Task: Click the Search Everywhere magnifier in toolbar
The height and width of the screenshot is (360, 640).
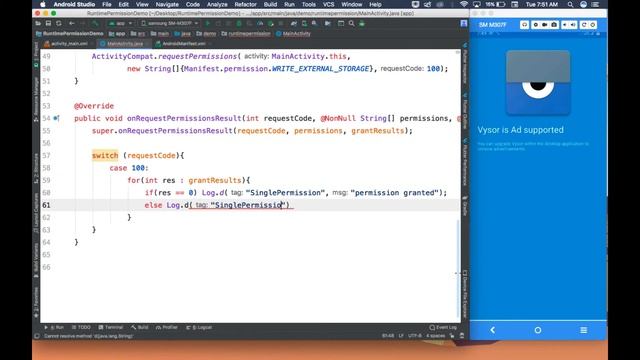Action: (x=351, y=24)
